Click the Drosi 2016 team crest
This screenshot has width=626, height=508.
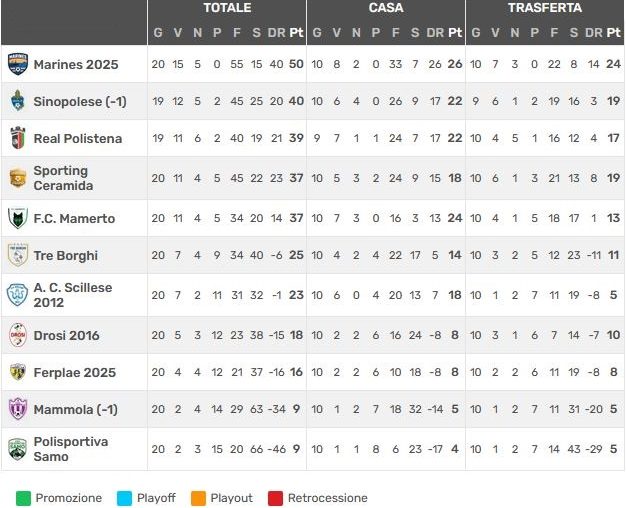tap(18, 335)
